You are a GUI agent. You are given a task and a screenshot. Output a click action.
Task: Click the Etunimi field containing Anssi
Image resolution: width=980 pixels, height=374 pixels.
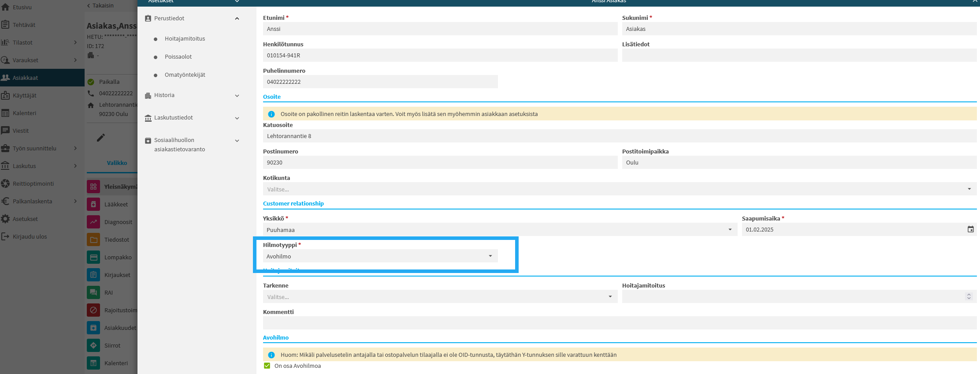click(x=440, y=29)
